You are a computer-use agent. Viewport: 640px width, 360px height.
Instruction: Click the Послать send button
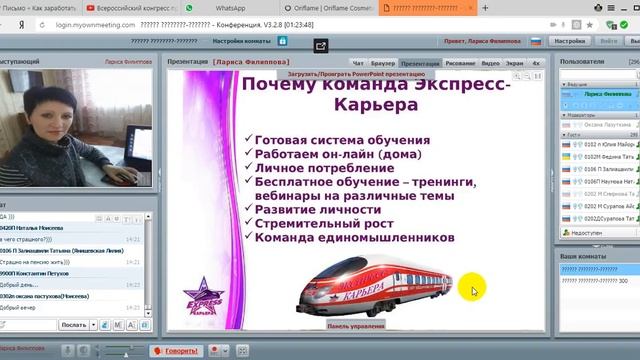[74, 325]
